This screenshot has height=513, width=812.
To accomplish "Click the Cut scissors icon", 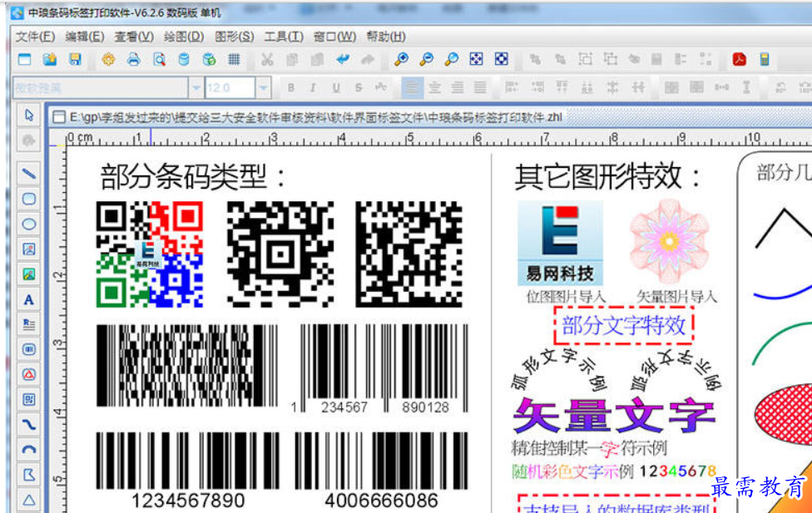I will pyautogui.click(x=267, y=60).
